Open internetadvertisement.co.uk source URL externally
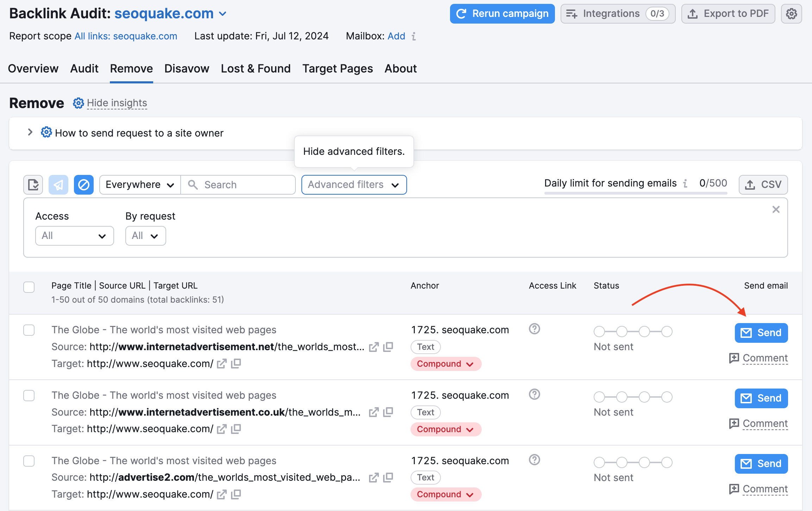812x511 pixels. [374, 412]
